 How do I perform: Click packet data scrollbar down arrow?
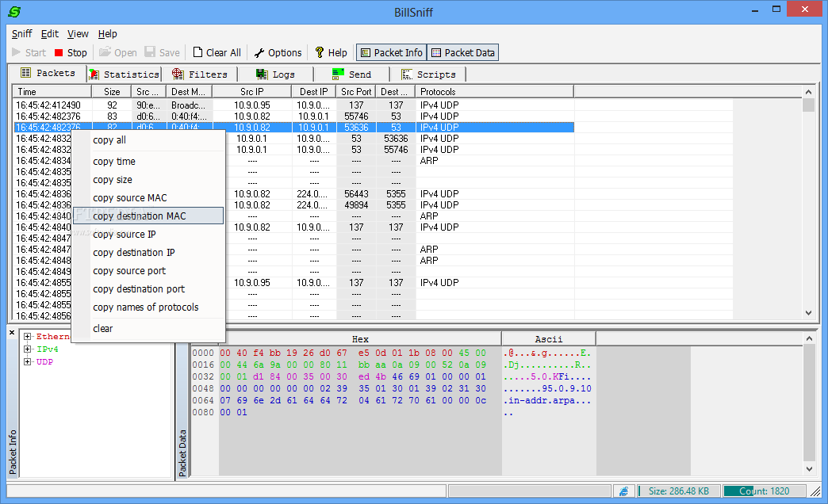click(809, 468)
